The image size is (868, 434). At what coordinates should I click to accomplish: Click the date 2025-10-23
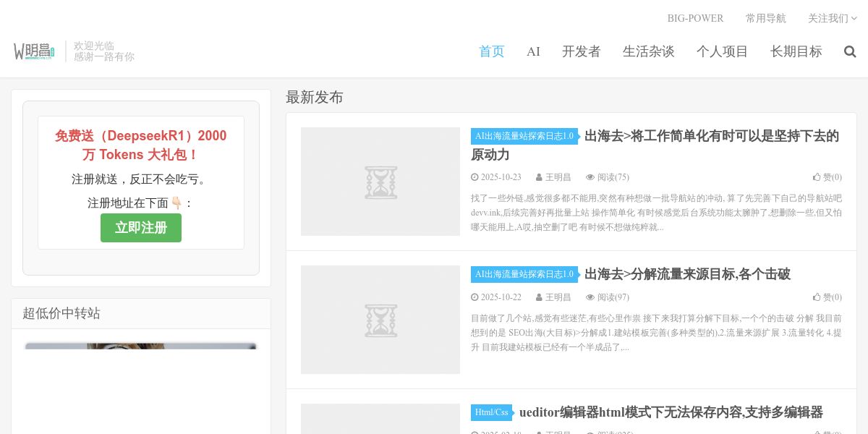496,177
